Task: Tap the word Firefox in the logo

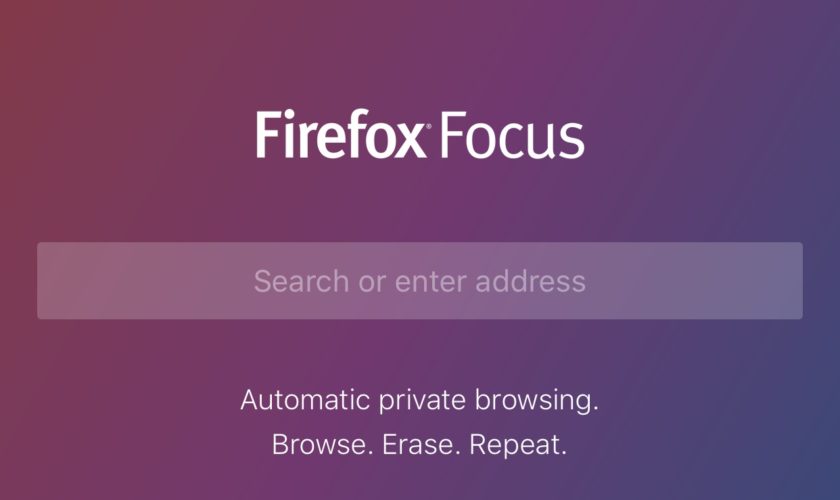Action: pos(341,134)
